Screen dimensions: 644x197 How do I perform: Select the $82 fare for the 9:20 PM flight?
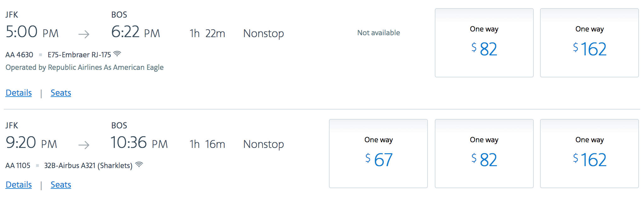pos(484,154)
